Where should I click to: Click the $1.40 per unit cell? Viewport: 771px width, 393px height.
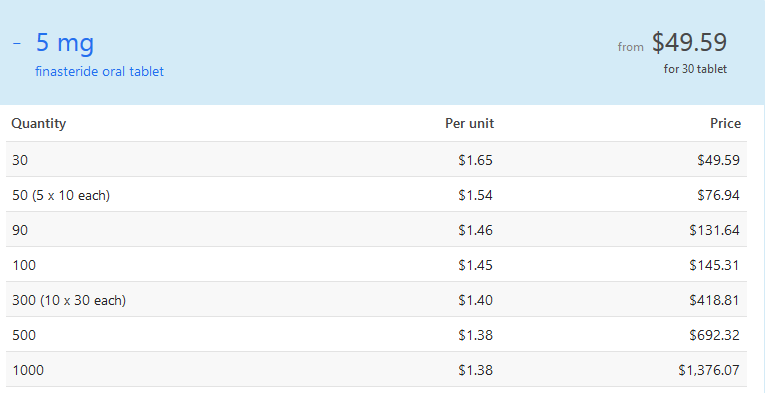(475, 300)
